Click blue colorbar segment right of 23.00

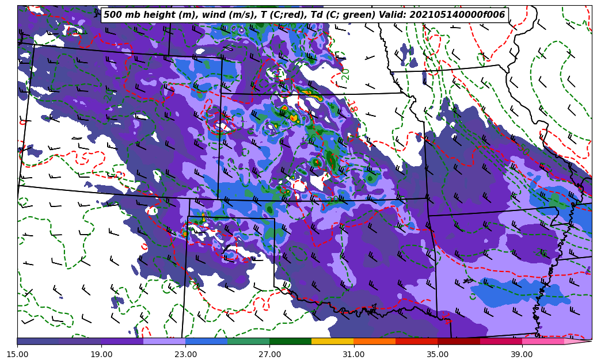tap(206, 342)
